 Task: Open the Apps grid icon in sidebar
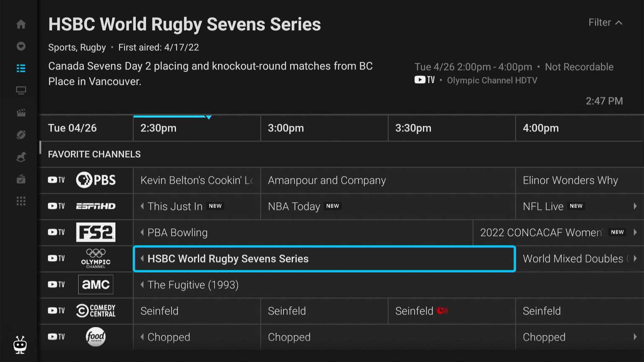tap(21, 201)
